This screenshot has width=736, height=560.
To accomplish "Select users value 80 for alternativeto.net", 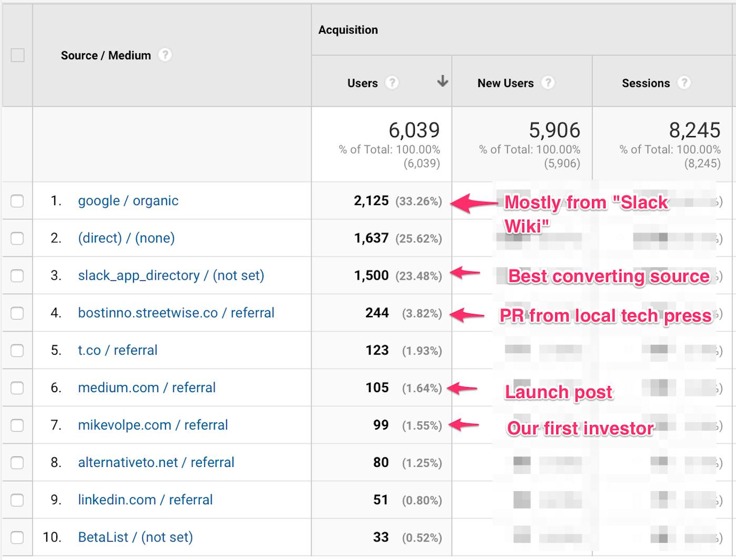I will pos(381,462).
